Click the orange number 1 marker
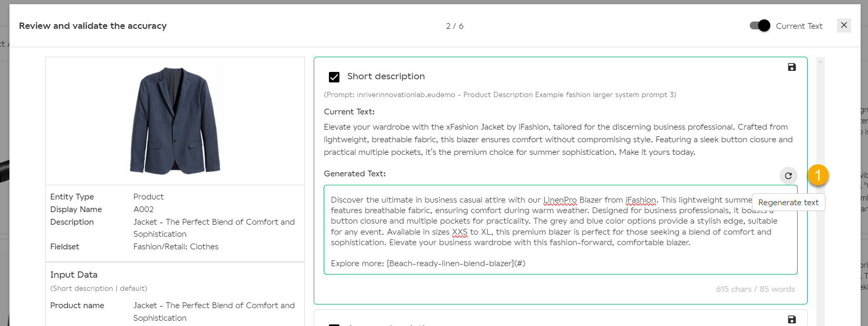Viewport: 868px width, 326px height. click(x=818, y=175)
